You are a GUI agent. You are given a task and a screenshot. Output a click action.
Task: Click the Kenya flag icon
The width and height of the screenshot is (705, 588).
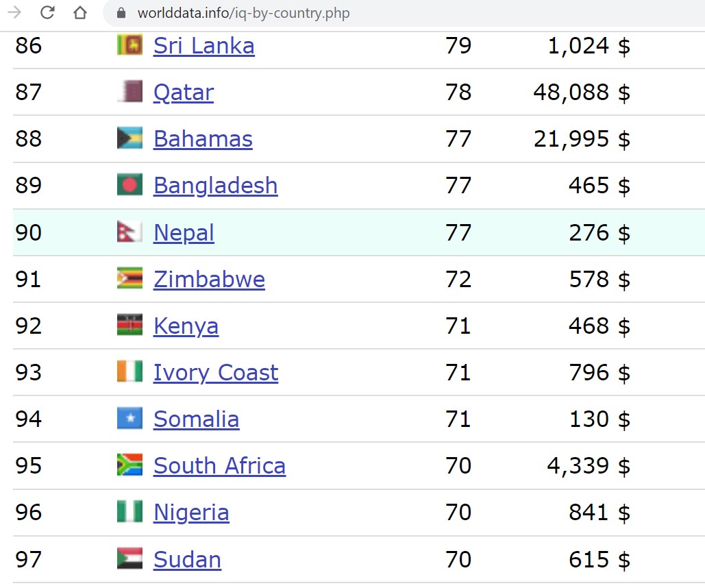point(129,325)
